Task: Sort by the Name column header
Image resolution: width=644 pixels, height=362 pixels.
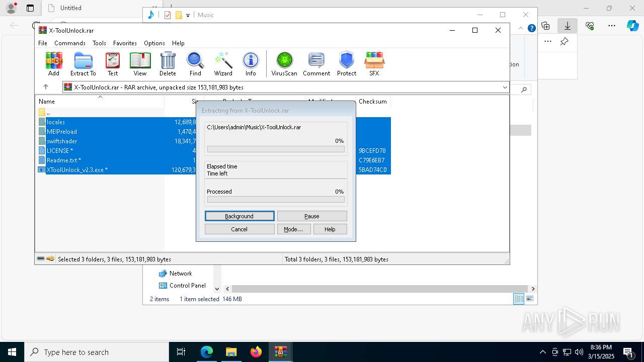Action: pos(100,102)
